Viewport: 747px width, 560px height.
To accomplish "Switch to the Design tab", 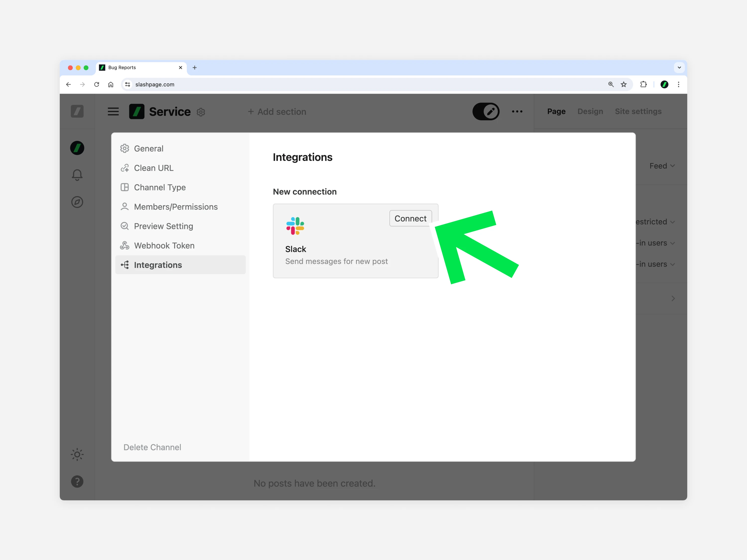I will coord(590,112).
